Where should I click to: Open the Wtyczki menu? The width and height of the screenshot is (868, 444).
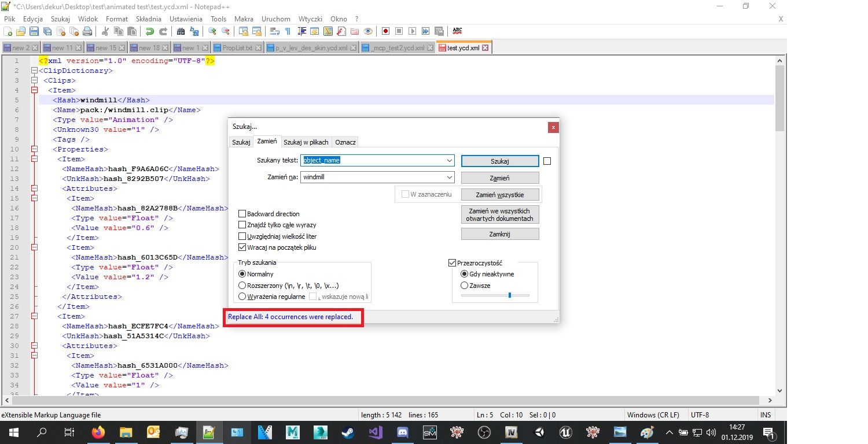coord(311,19)
